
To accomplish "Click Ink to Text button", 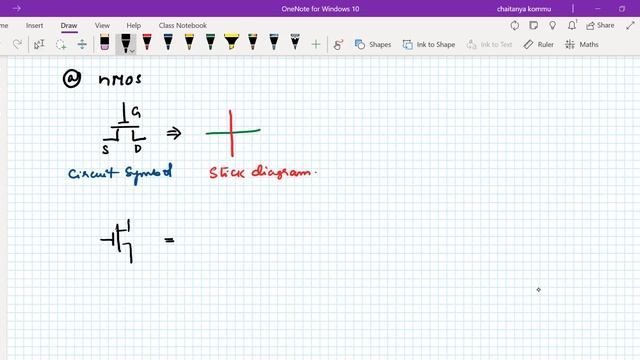I will [489, 44].
